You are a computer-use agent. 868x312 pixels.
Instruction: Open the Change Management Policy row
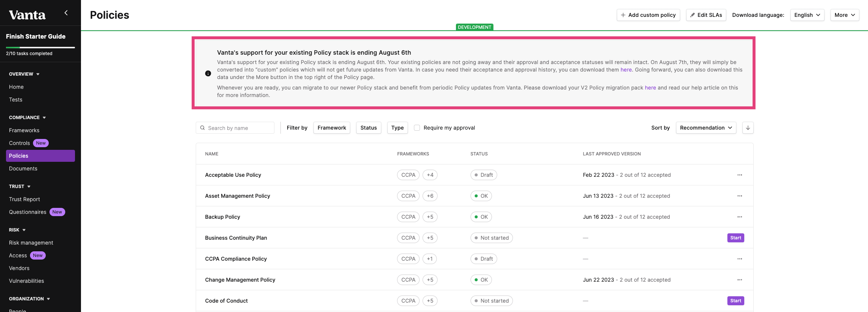click(x=475, y=280)
